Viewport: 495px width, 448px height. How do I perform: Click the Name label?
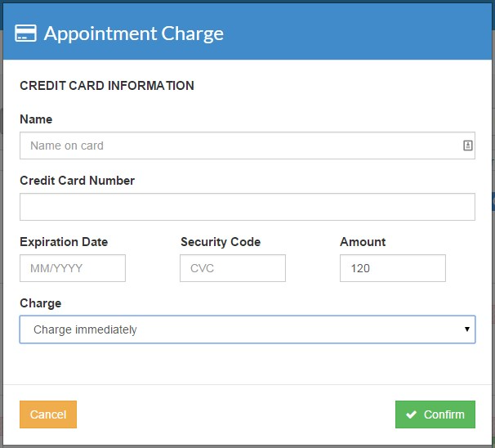coord(36,119)
